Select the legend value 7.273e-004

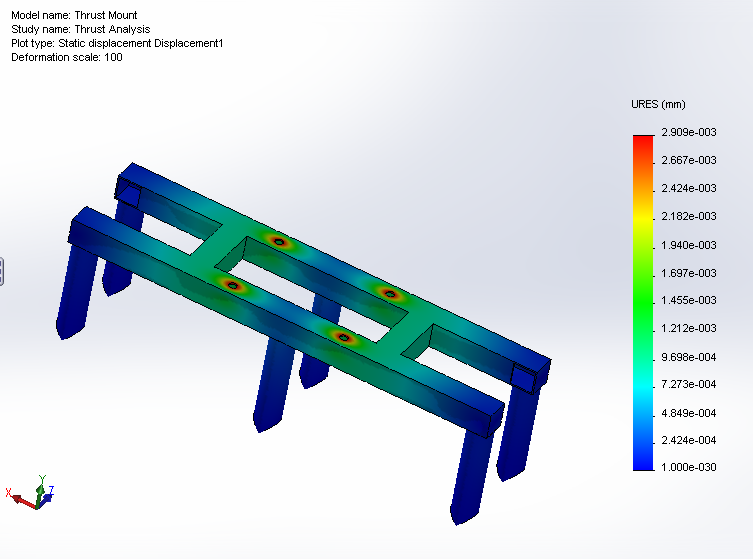689,384
